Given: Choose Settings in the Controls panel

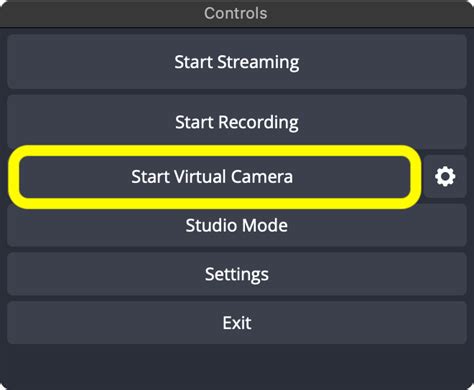Looking at the screenshot, I should click(237, 274).
